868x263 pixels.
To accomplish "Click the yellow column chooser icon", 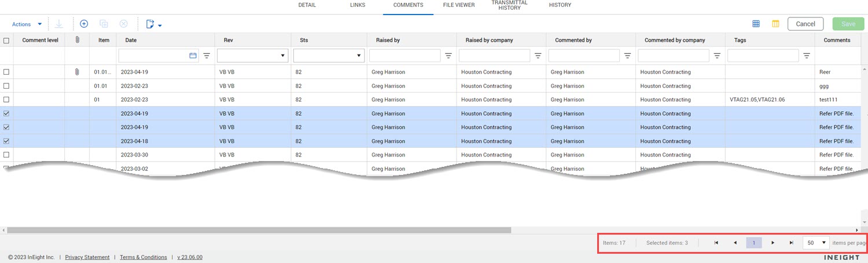I will click(775, 24).
